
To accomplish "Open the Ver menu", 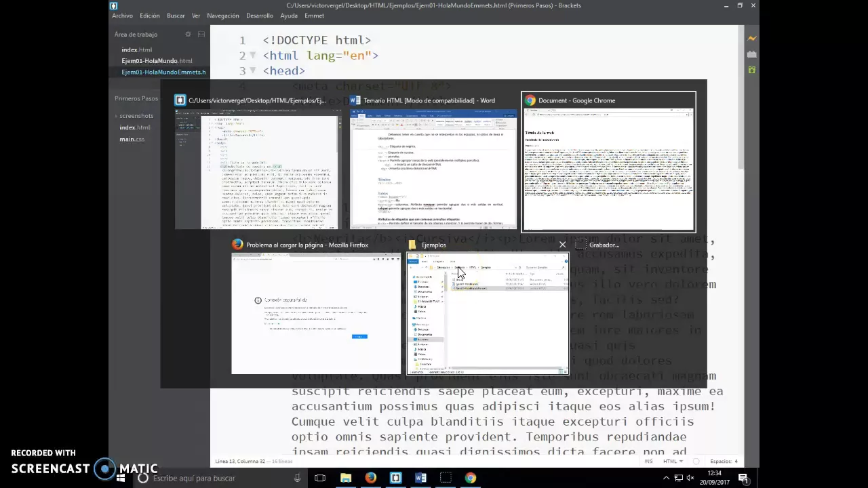I will tap(196, 16).
